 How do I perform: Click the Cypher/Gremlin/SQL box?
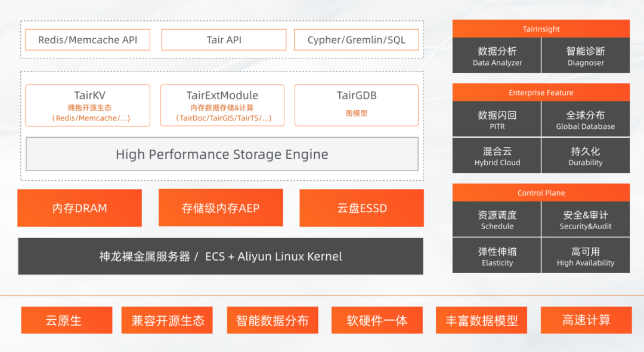point(356,40)
